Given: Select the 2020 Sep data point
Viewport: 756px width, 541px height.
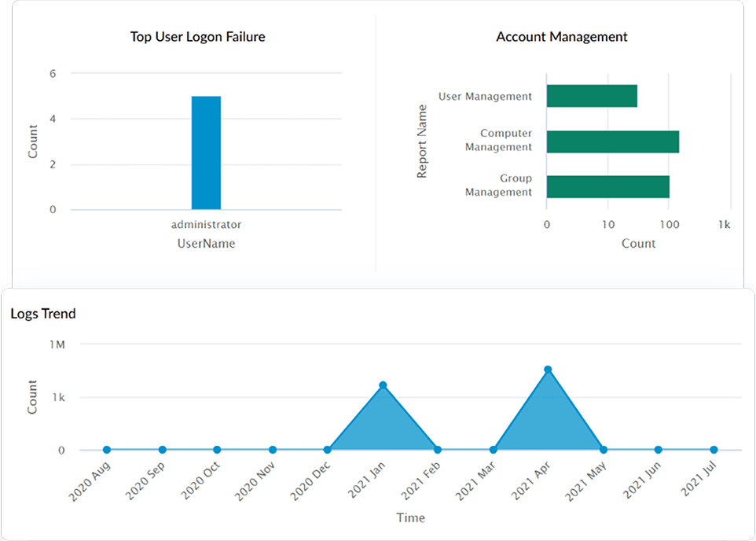Looking at the screenshot, I should pos(161,449).
